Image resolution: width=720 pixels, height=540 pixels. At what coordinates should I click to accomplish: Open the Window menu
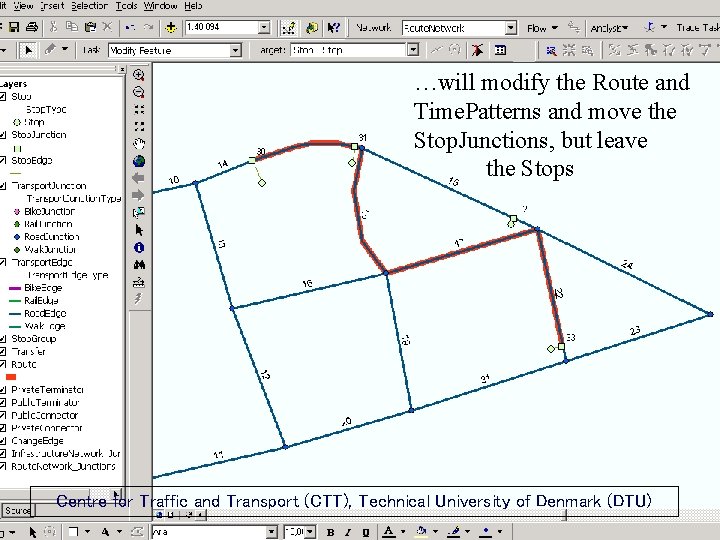click(160, 6)
